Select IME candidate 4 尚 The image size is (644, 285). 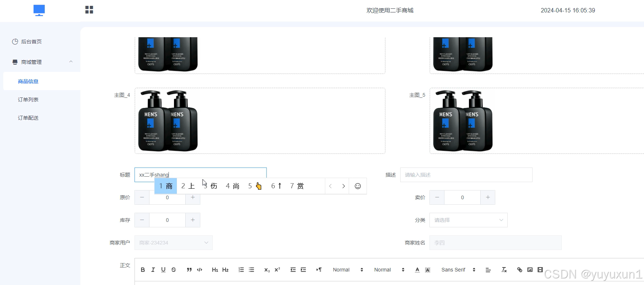click(232, 186)
